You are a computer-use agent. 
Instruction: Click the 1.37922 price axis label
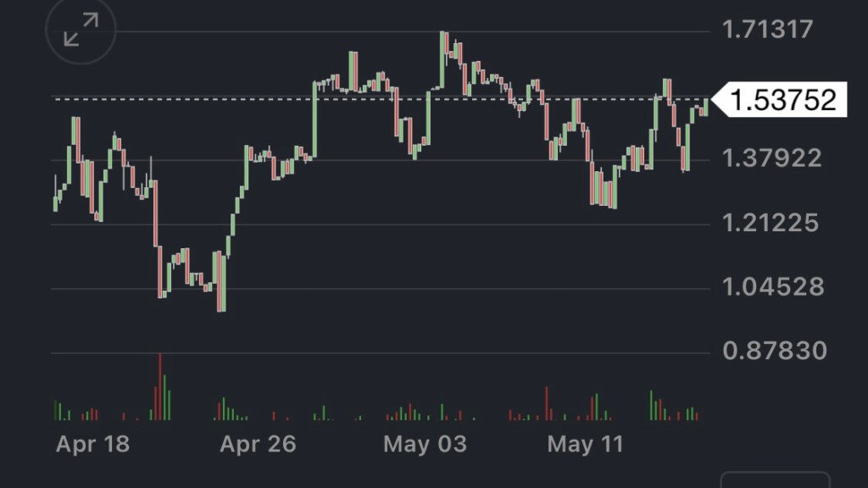coord(771,158)
